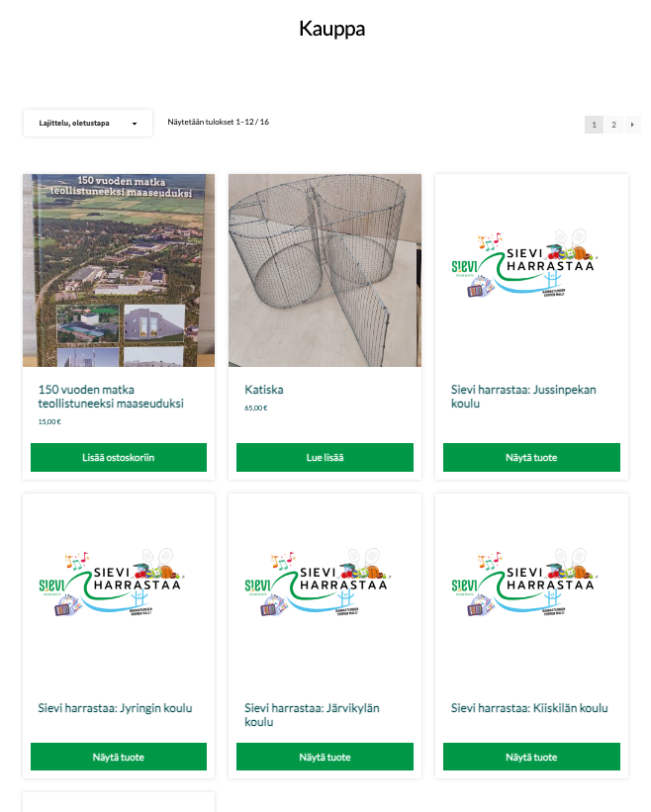Click Näytä tuote for Jyringin koulu
651x812 pixels.
click(x=119, y=757)
